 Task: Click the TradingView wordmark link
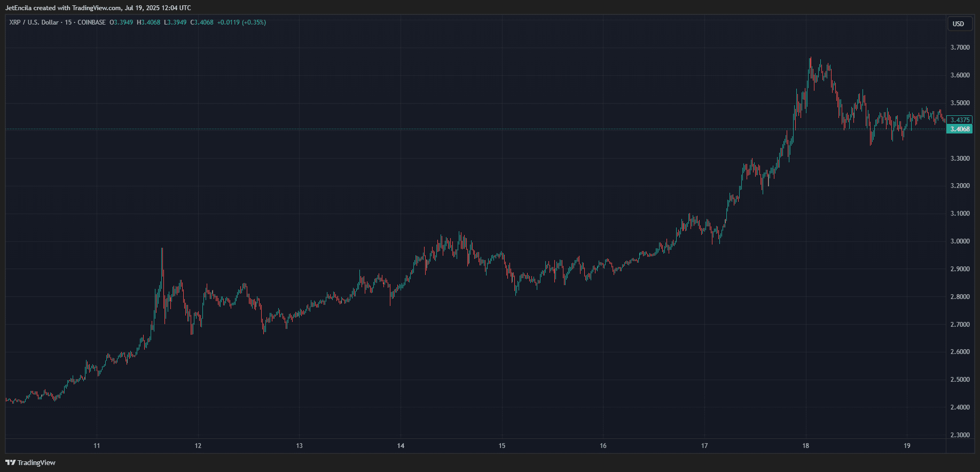36,463
